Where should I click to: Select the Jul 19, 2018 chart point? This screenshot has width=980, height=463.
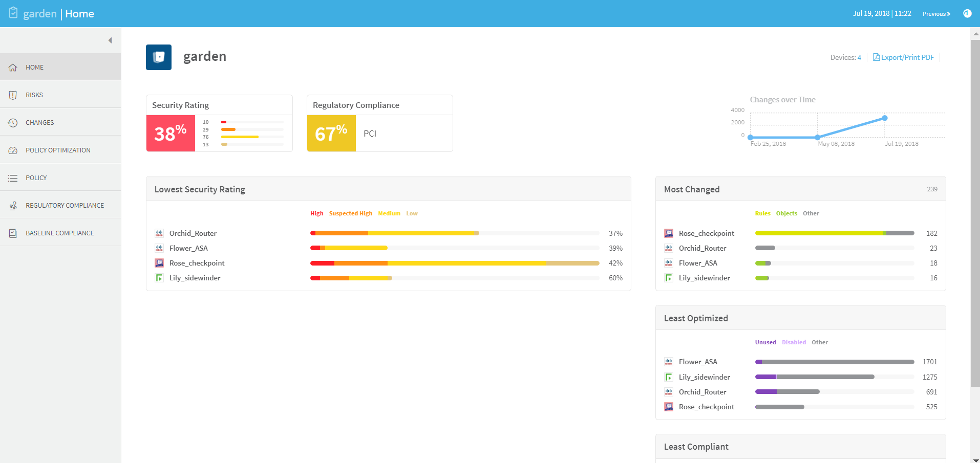[x=884, y=118]
